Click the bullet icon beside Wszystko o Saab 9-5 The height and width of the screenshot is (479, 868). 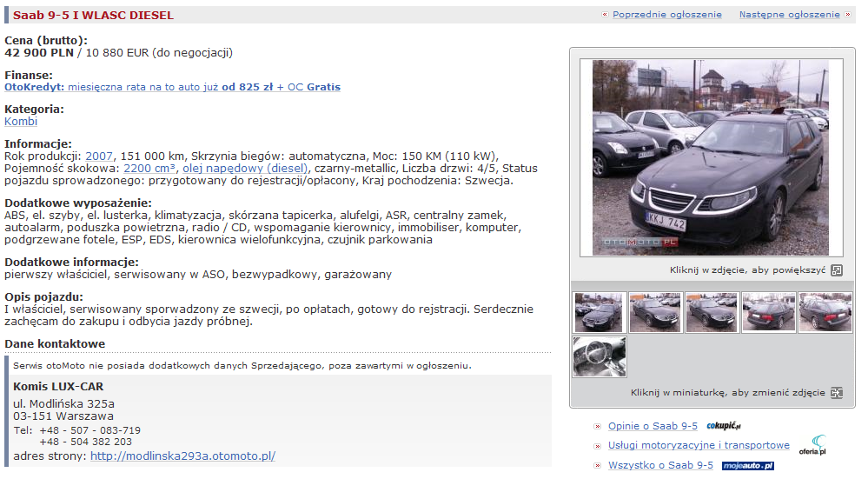pyautogui.click(x=597, y=466)
